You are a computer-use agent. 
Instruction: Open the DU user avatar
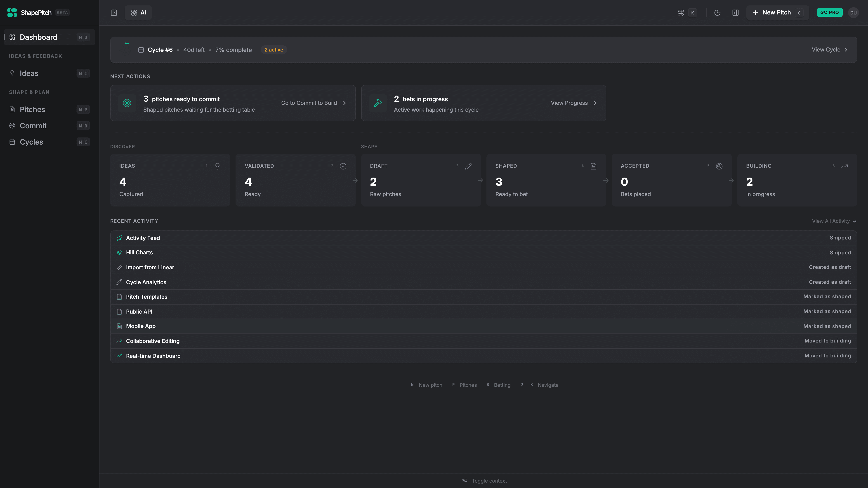click(854, 12)
